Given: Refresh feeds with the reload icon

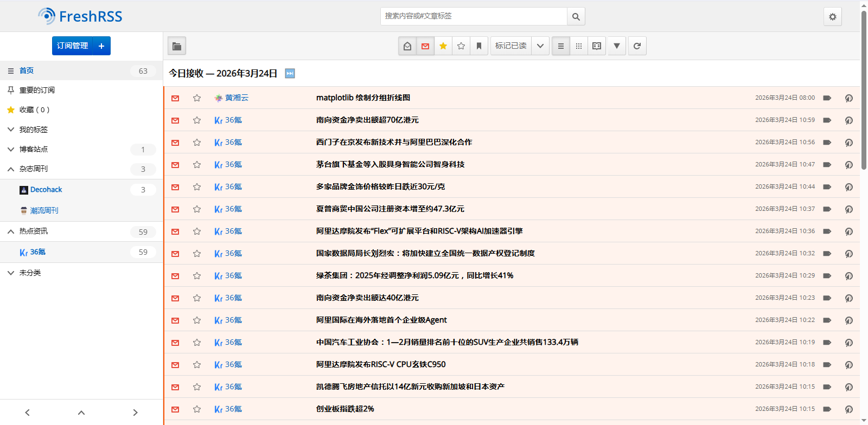Looking at the screenshot, I should tap(637, 46).
